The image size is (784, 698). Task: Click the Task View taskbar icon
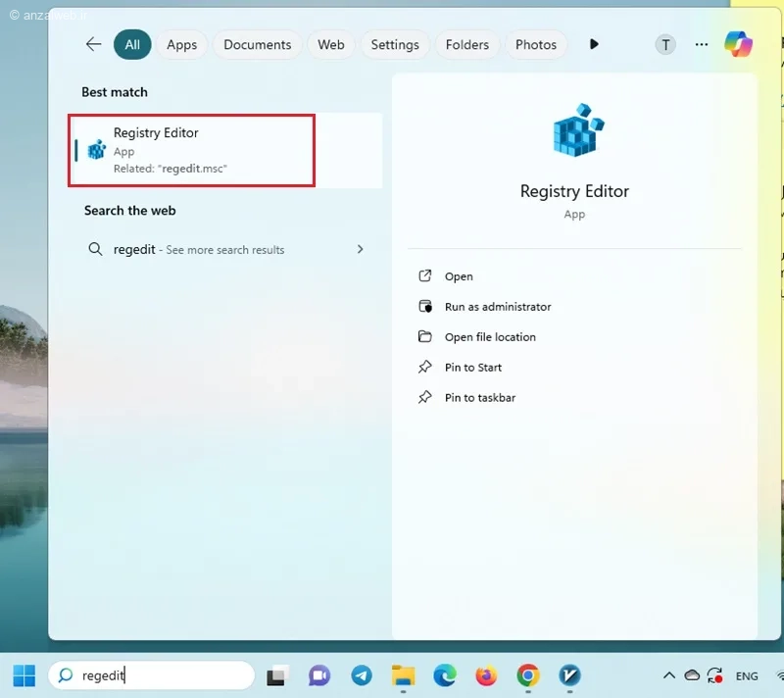click(277, 675)
